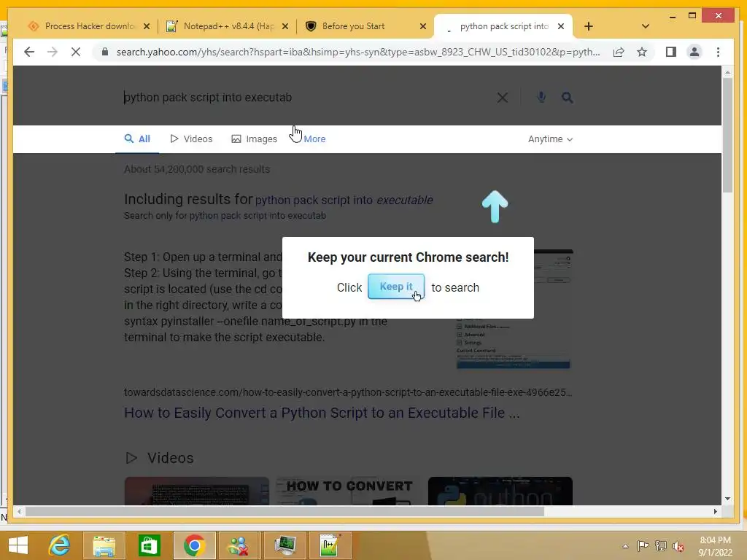Click the vertical scrollbar down arrow
This screenshot has width=747, height=560.
(727, 499)
